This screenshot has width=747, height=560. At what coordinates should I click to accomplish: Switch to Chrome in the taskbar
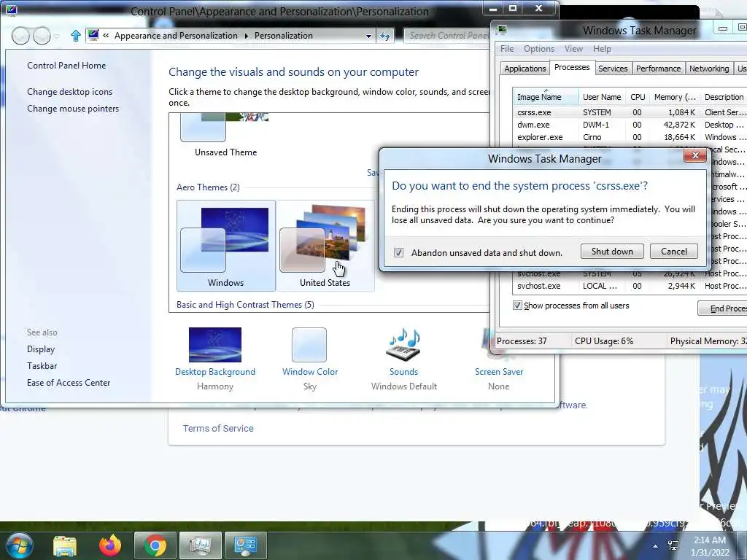(x=155, y=545)
